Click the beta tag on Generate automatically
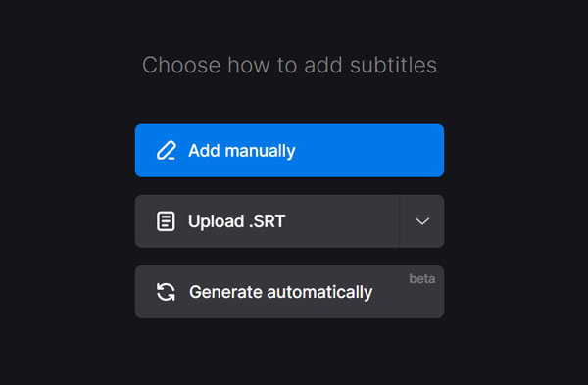588x385 pixels. tap(422, 279)
